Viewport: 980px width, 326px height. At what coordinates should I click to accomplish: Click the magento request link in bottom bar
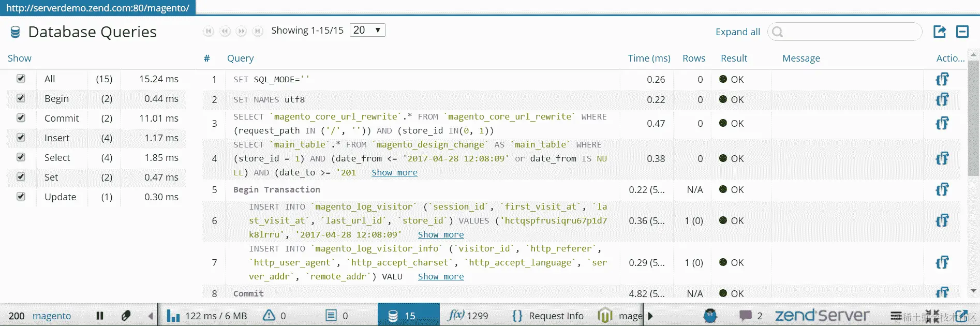coord(52,316)
